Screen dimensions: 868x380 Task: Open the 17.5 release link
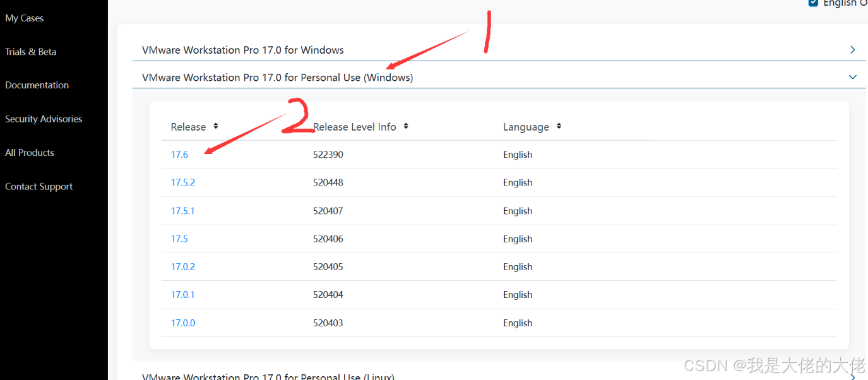click(x=179, y=239)
